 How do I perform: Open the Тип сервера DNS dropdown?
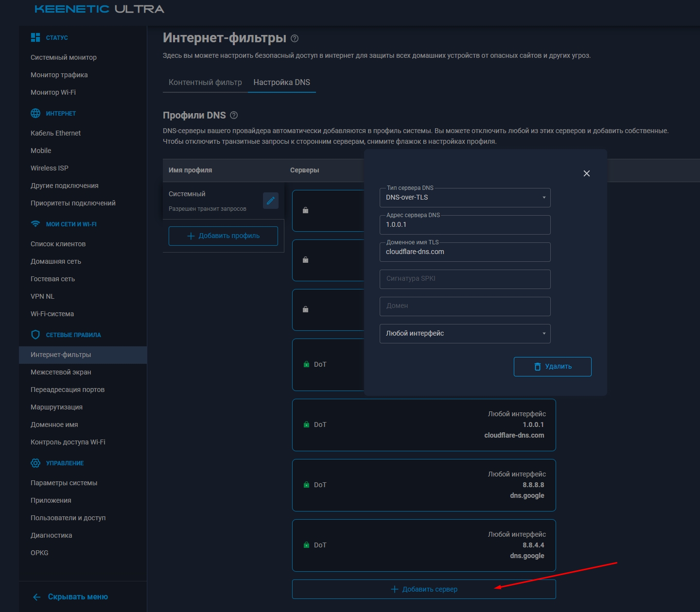[465, 197]
